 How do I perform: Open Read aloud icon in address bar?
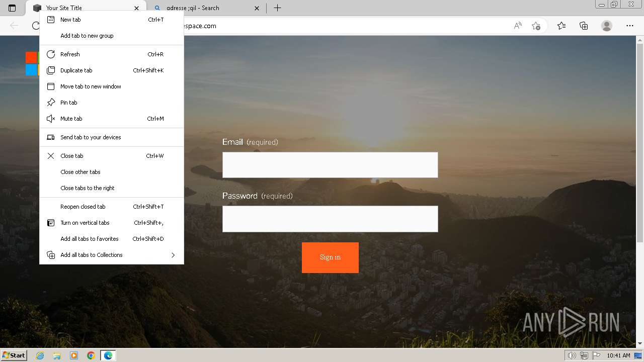[x=518, y=26]
